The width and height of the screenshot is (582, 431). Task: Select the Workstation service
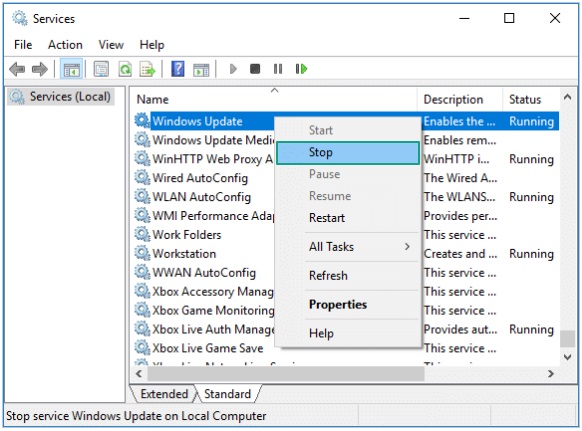click(x=184, y=254)
